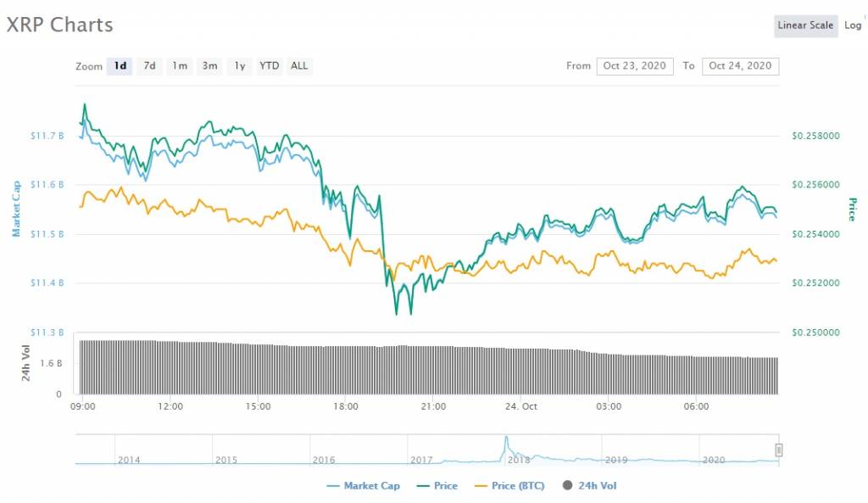This screenshot has width=868, height=503.
Task: Switch chart to Log scale
Action: 853,25
